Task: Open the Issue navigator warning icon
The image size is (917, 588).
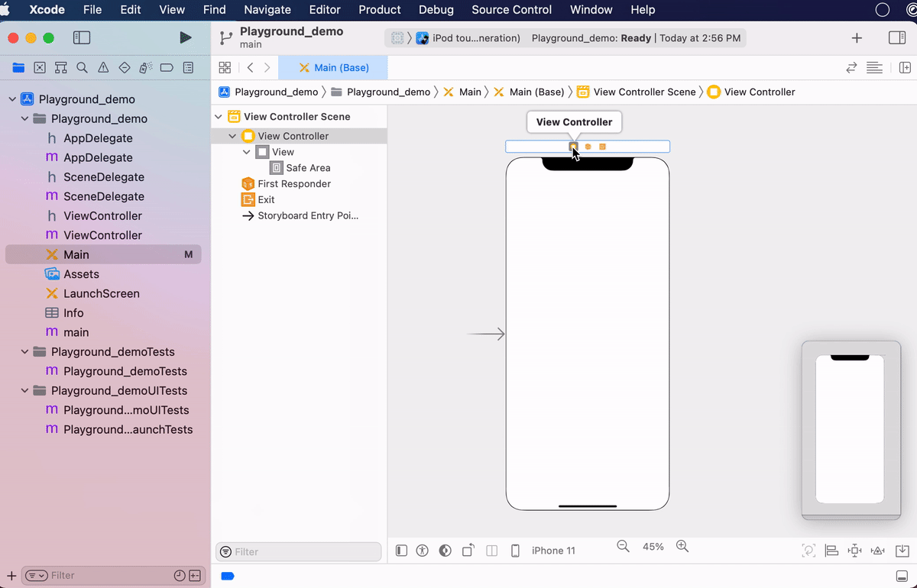Action: click(x=103, y=68)
